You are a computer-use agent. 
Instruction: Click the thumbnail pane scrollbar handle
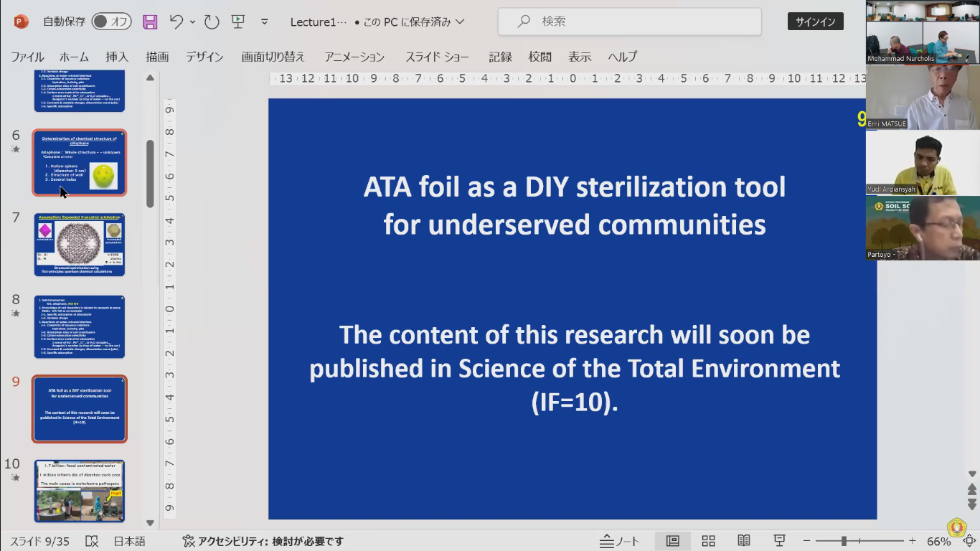tap(150, 174)
